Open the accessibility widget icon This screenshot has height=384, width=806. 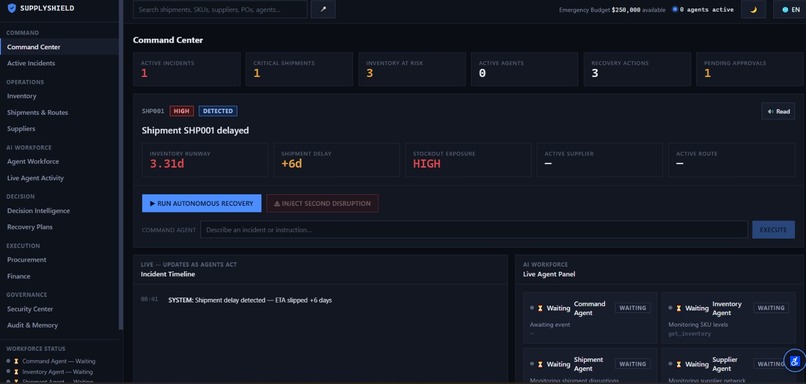(795, 360)
